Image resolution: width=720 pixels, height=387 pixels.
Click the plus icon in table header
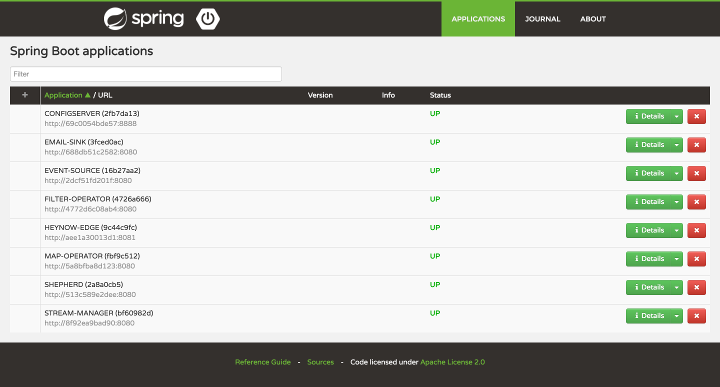coord(25,95)
